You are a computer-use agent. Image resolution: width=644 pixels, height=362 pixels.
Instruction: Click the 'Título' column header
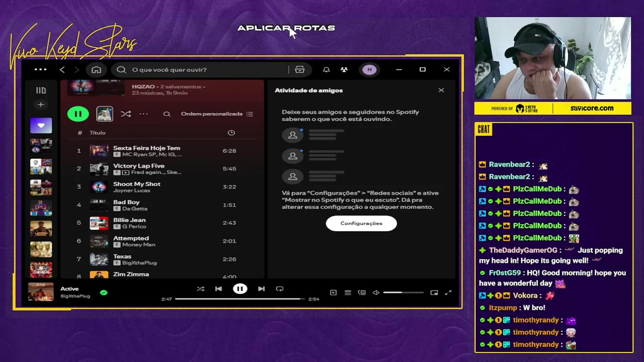97,133
